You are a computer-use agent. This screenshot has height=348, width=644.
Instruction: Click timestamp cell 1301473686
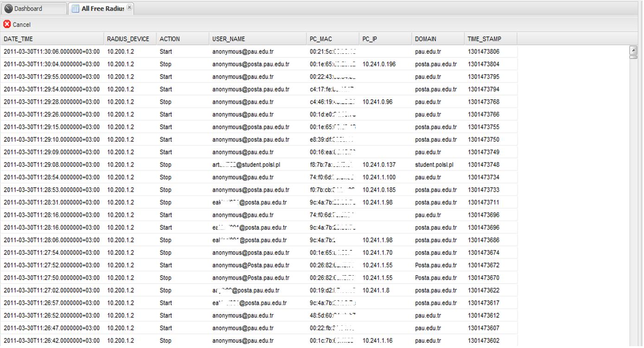click(x=484, y=240)
